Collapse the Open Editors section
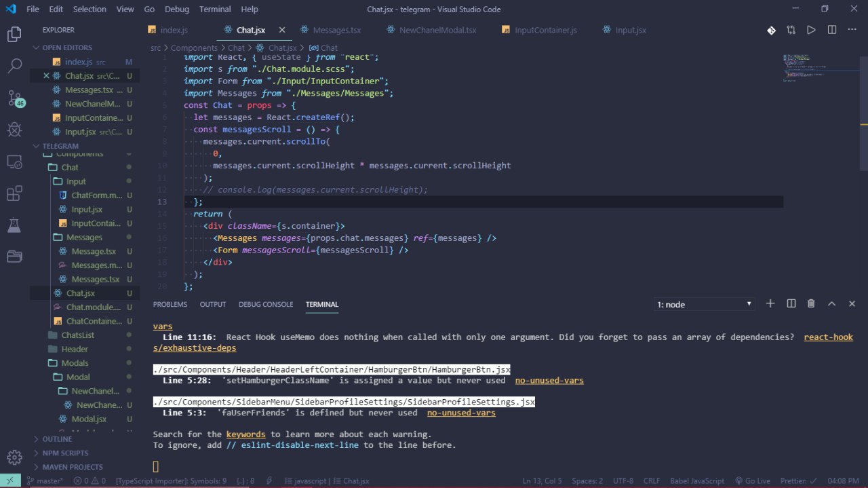868x488 pixels. [x=85, y=48]
